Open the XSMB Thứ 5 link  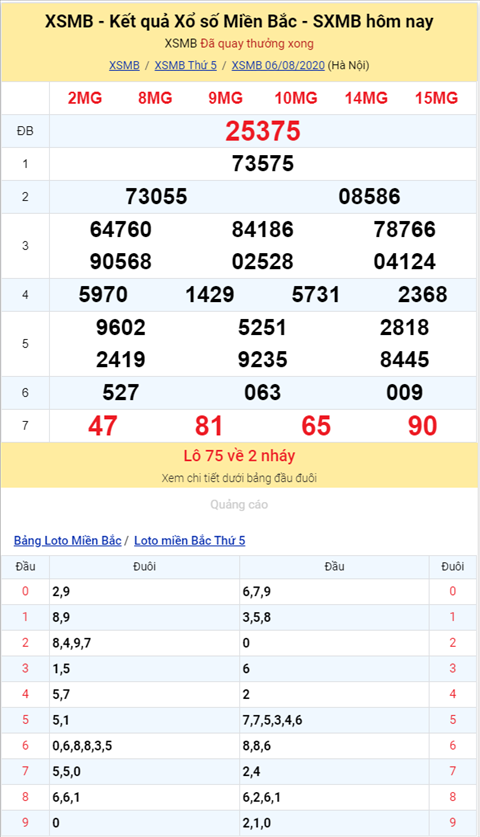tap(186, 65)
